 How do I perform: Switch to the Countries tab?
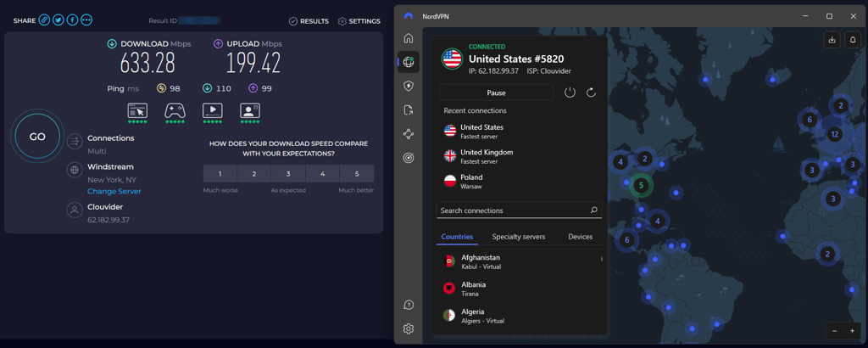(457, 237)
